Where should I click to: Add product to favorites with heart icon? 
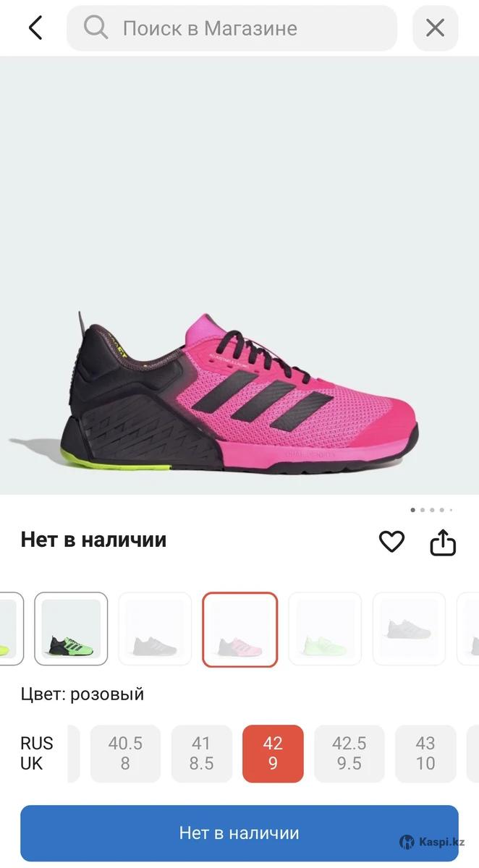click(x=391, y=541)
